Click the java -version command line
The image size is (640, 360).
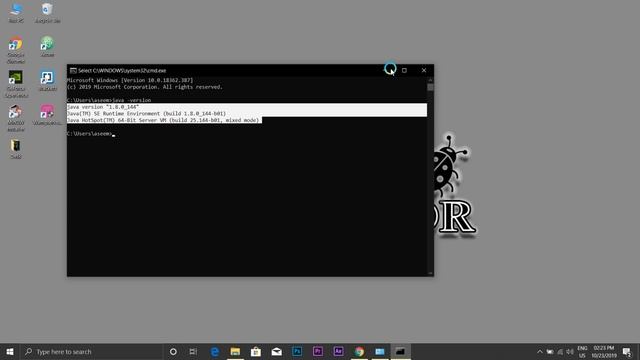pos(109,100)
